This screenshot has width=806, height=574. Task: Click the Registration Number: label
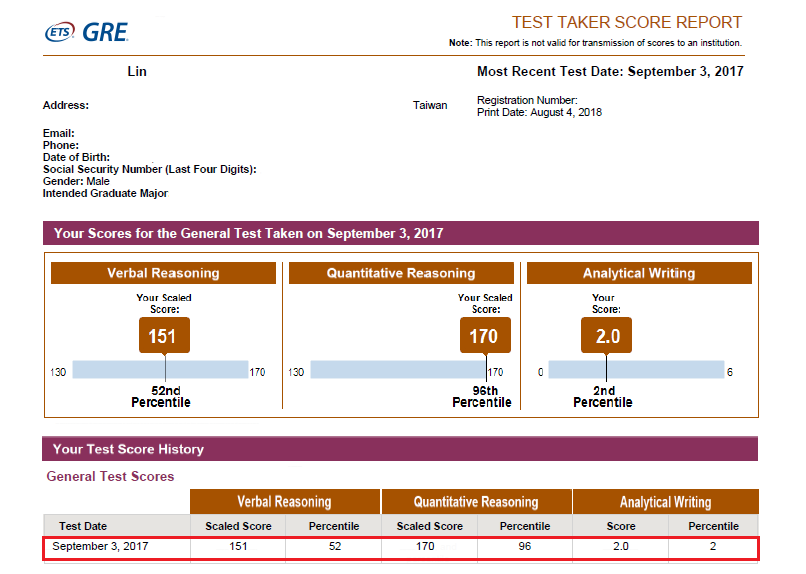click(527, 100)
